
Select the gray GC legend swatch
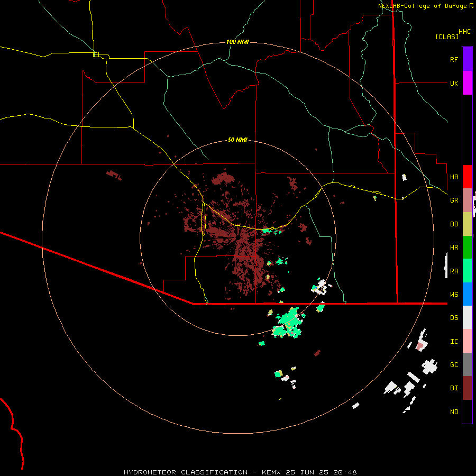tap(467, 364)
